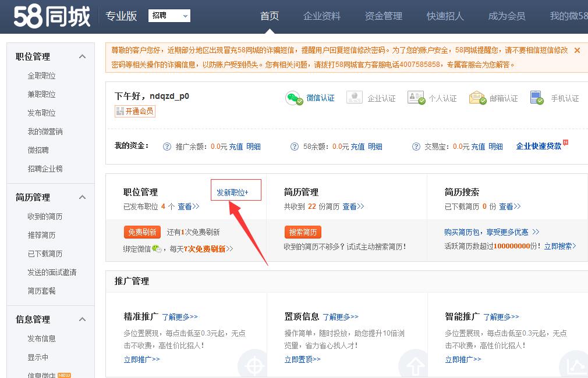Open 兼职职位 in sidebar
The image size is (588, 378).
[x=41, y=94]
